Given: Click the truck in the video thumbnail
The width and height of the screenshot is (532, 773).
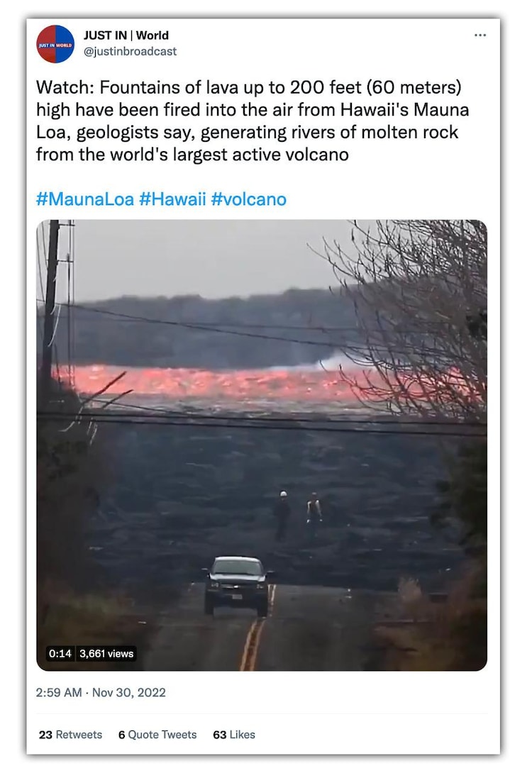Looking at the screenshot, I should click(238, 586).
